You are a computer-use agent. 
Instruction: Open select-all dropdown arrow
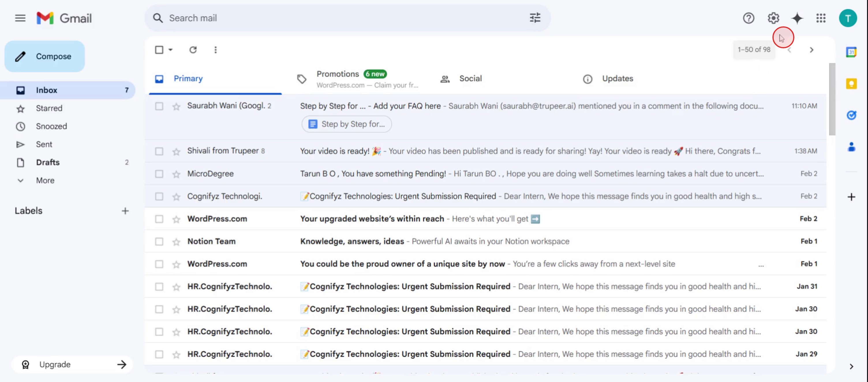tap(171, 50)
